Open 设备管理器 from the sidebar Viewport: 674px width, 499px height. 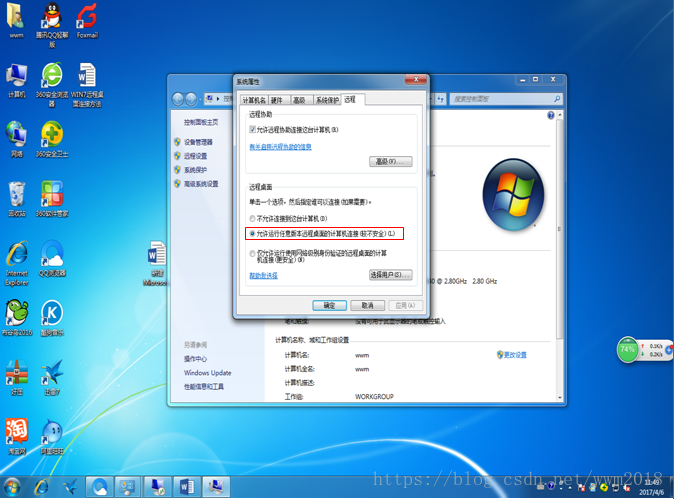pyautogui.click(x=198, y=142)
